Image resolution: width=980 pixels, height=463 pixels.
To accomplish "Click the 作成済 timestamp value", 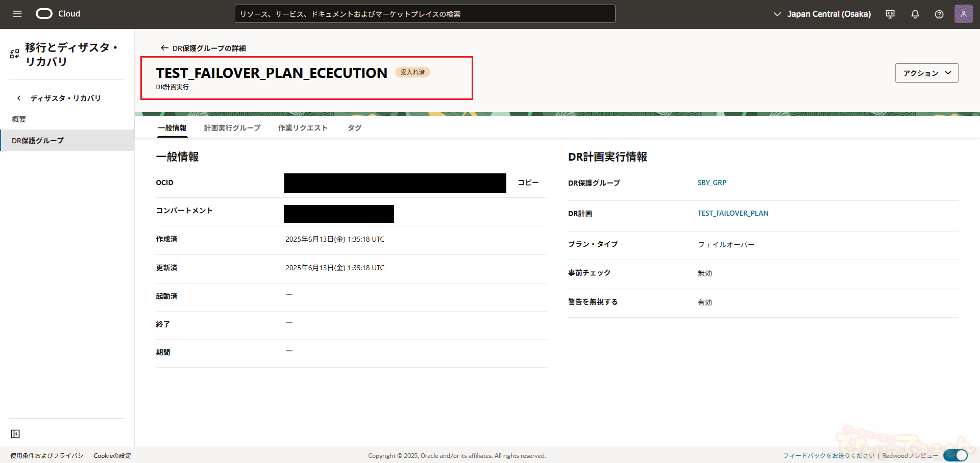I will click(x=335, y=239).
